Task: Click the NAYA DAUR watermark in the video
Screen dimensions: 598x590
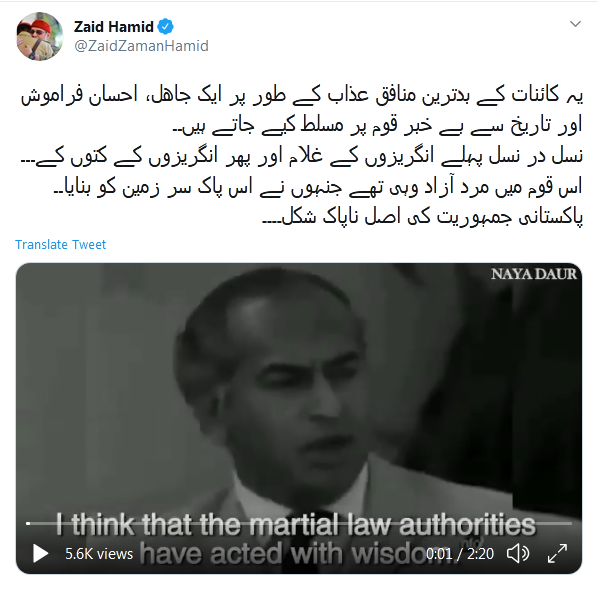Action: (x=534, y=274)
